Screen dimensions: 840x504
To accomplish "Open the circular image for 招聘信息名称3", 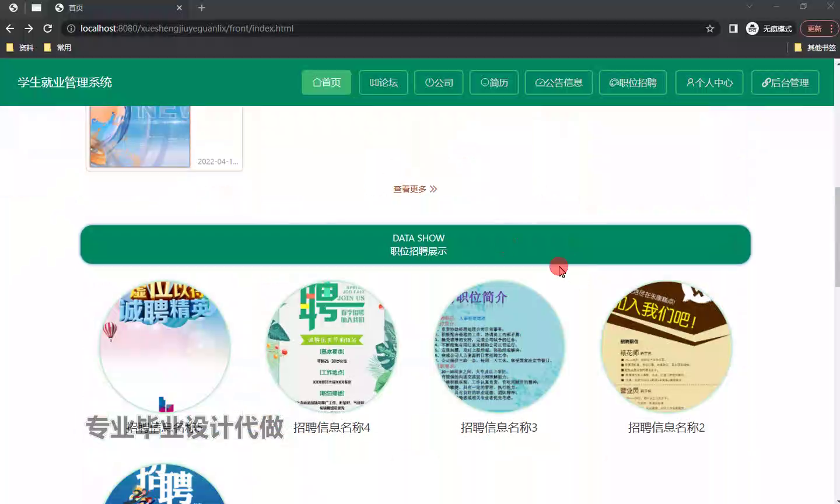I will [499, 346].
